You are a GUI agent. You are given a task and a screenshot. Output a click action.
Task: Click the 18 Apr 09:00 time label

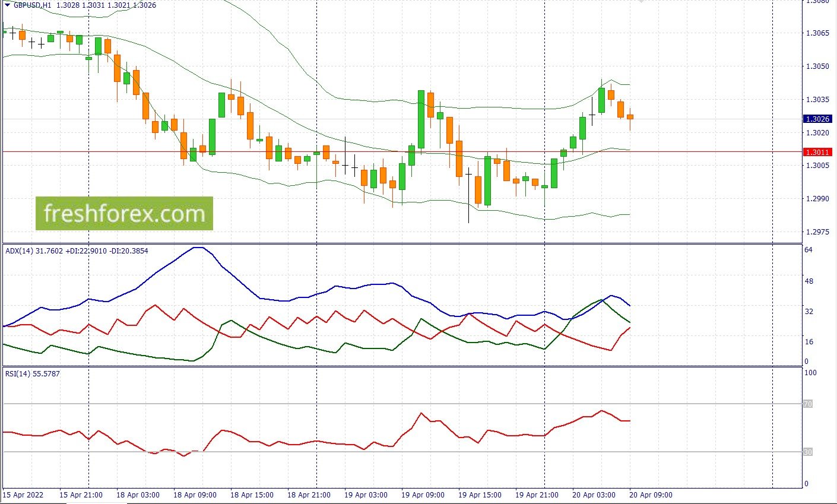point(195,495)
